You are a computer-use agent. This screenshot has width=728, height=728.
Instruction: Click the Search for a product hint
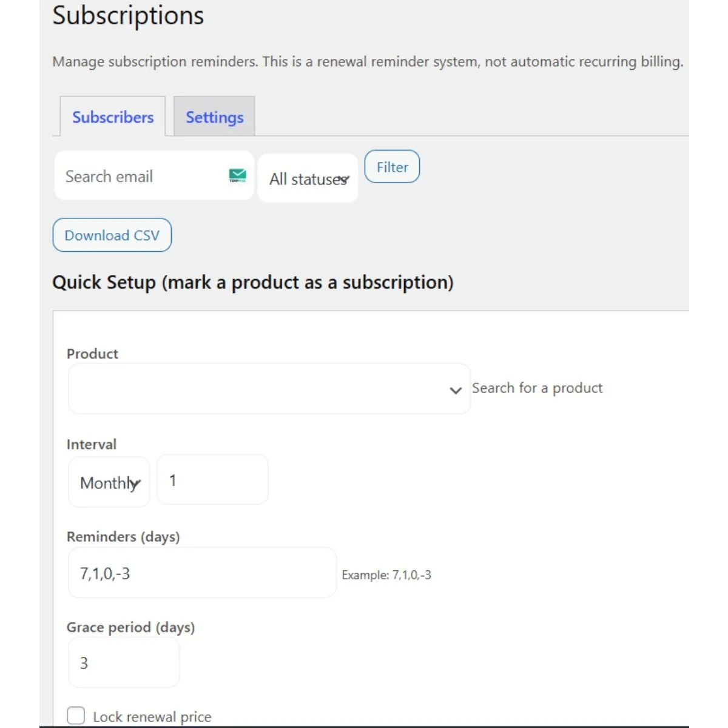click(x=537, y=388)
